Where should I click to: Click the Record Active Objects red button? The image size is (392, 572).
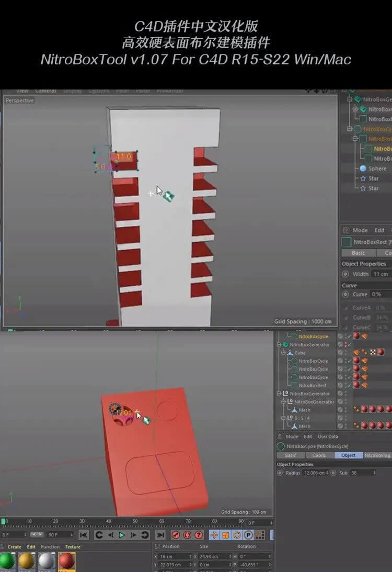176,535
